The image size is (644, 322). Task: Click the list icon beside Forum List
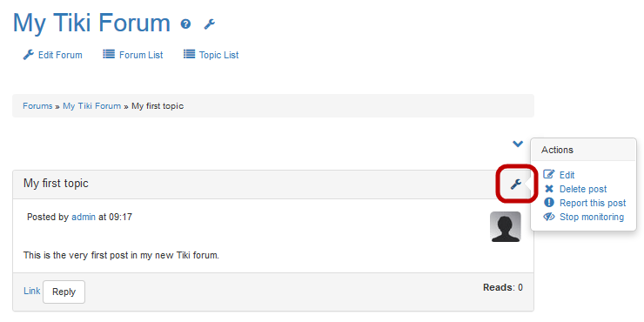click(109, 54)
